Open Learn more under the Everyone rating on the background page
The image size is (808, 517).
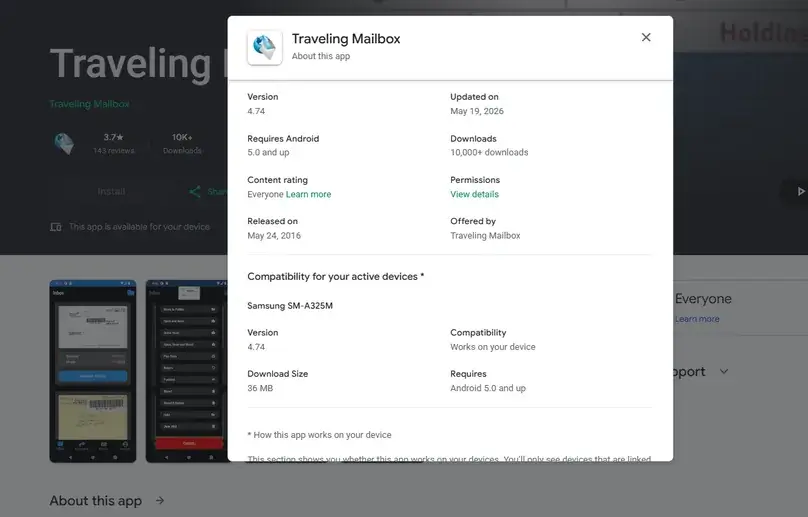coord(697,319)
